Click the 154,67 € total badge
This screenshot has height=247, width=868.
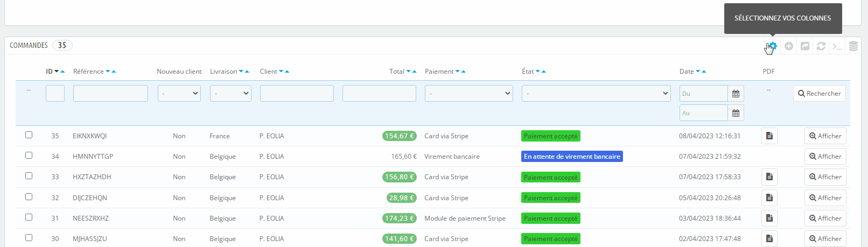pos(400,136)
